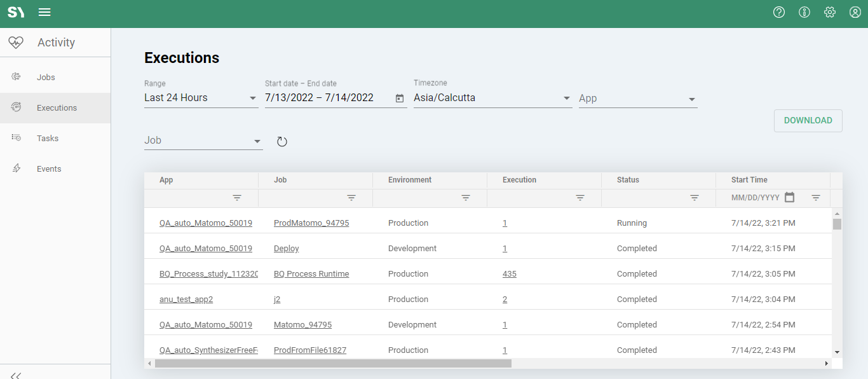Click filter icon in Status column
The width and height of the screenshot is (868, 379).
coord(695,198)
